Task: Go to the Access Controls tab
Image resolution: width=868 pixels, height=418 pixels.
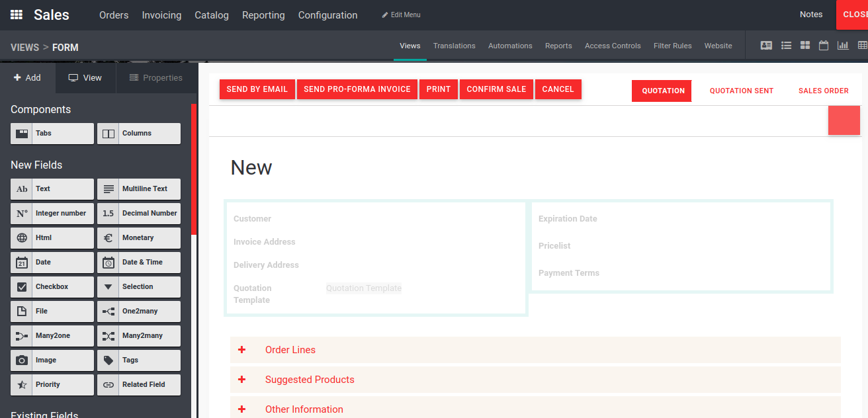Action: click(613, 46)
